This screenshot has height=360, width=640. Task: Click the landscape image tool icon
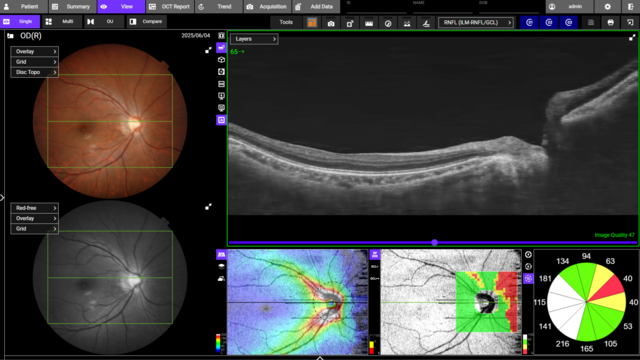[x=407, y=23]
